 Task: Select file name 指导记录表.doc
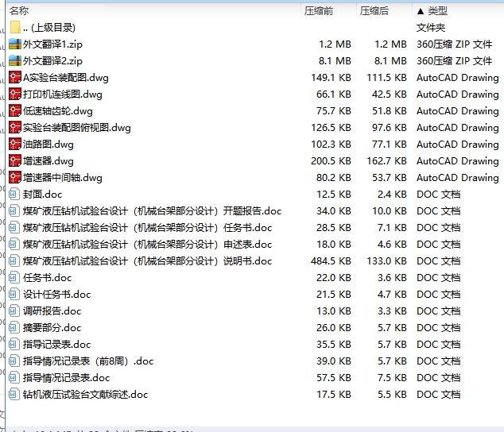point(57,345)
